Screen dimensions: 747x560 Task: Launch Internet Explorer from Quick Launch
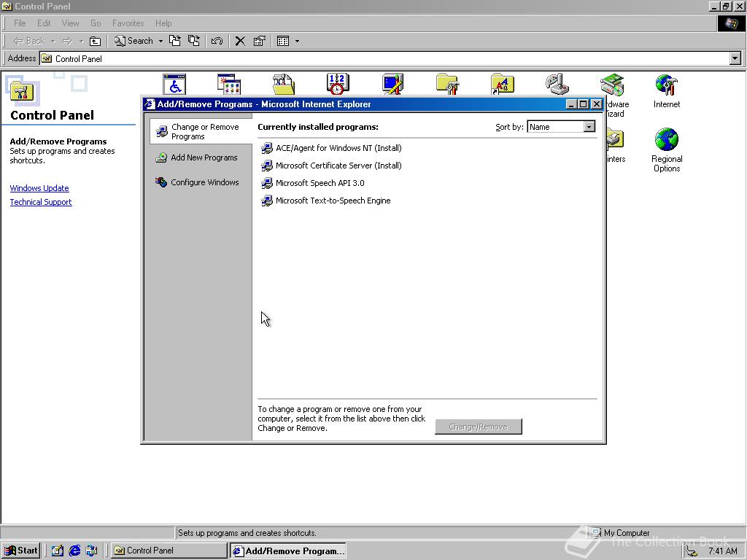click(75, 551)
